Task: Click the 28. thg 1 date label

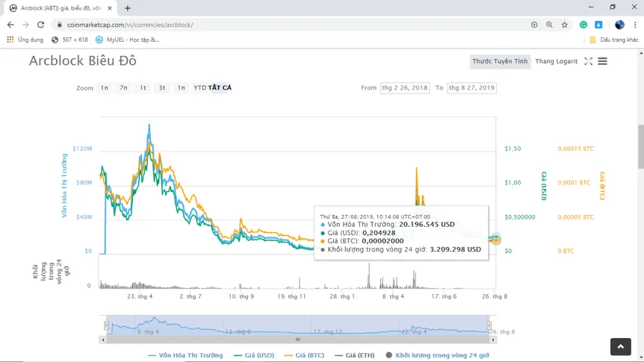Action: coord(342,296)
